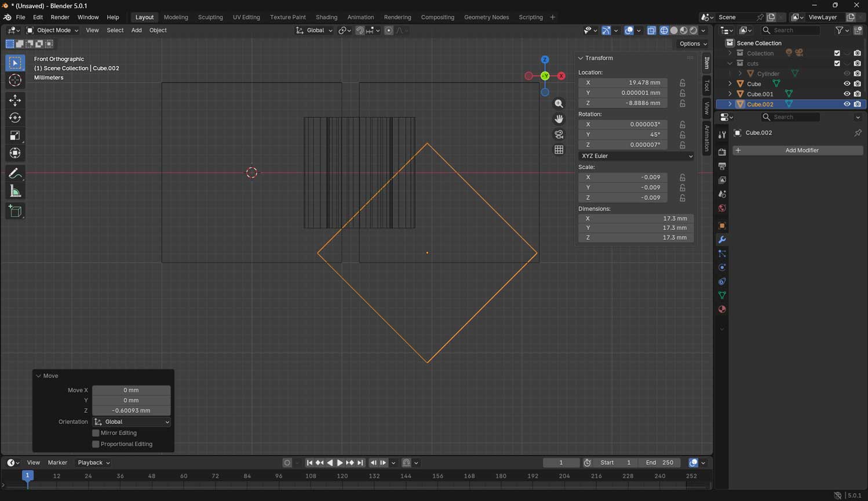Click frame 96 on the timeline ruler
Viewport: 868px width, 501px height.
[x=279, y=476]
